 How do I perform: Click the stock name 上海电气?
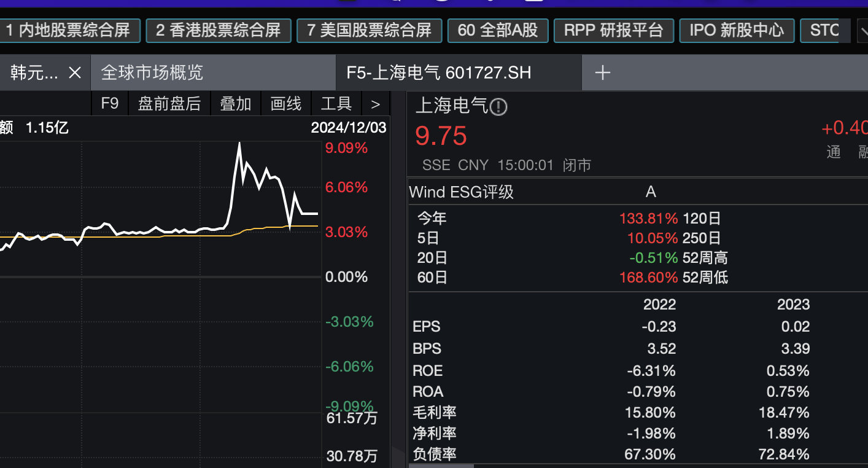[x=452, y=107]
